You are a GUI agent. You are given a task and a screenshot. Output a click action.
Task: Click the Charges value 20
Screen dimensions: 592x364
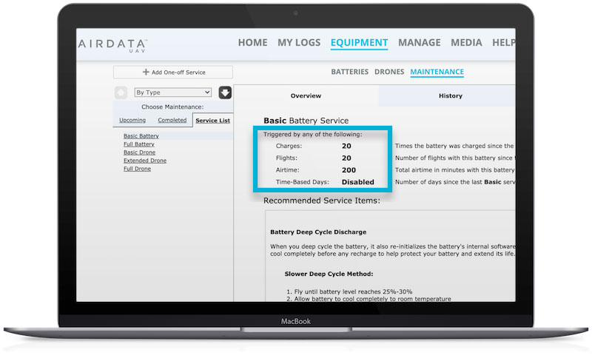346,146
